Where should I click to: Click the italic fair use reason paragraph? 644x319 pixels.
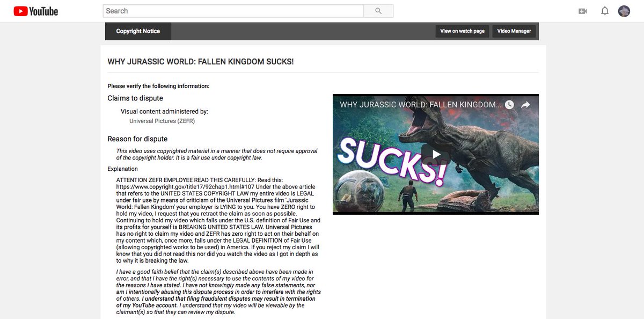point(217,155)
